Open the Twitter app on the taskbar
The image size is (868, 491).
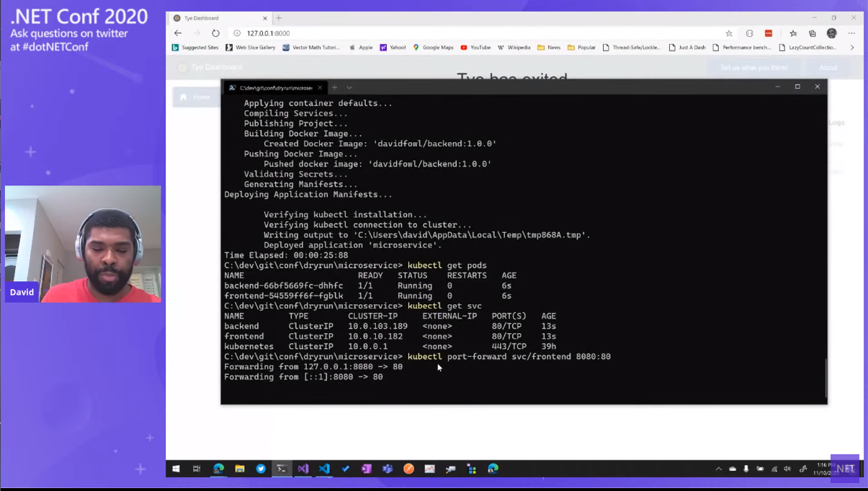(261, 469)
